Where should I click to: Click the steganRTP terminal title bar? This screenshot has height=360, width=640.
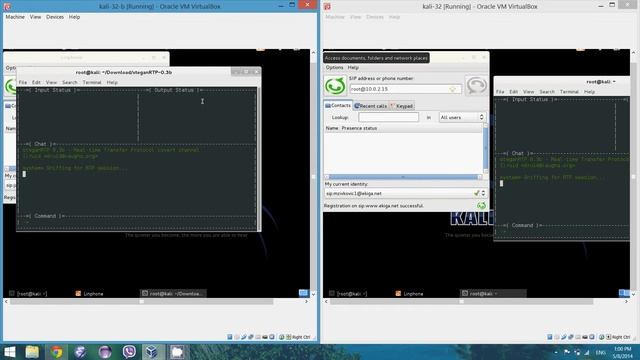124,72
